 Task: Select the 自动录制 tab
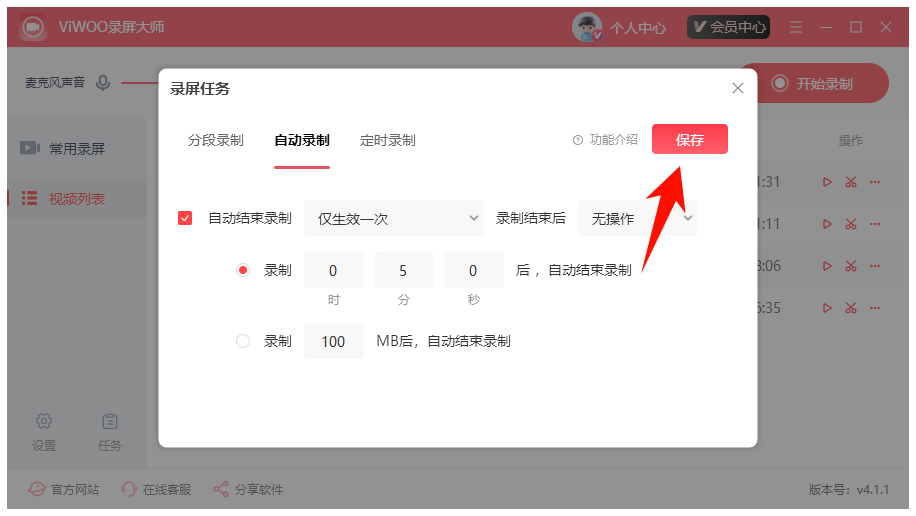click(302, 140)
